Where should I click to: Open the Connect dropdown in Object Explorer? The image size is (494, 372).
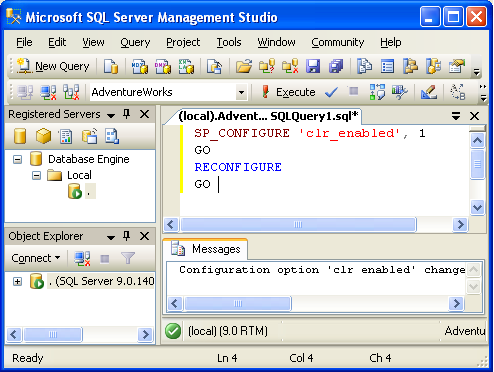(x=36, y=258)
